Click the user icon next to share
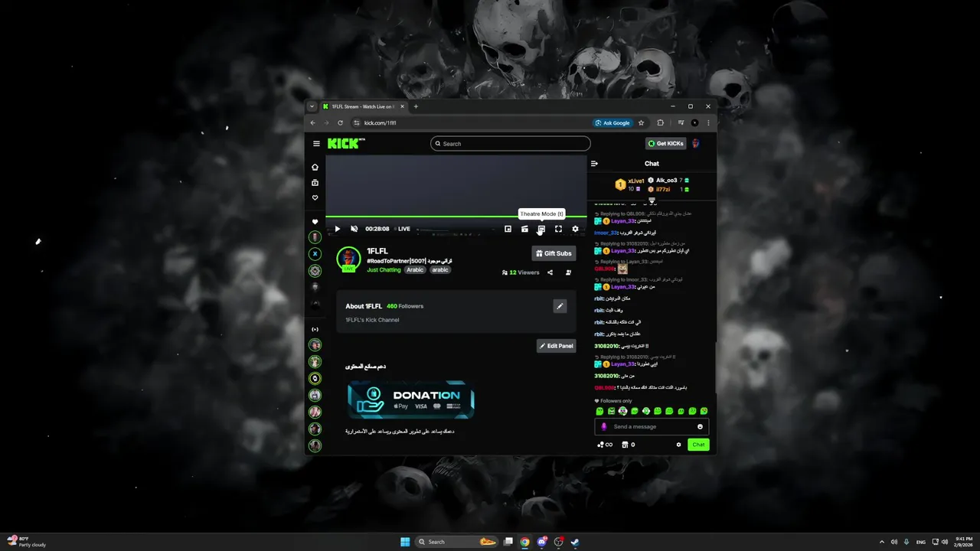The height and width of the screenshot is (551, 980). (568, 272)
